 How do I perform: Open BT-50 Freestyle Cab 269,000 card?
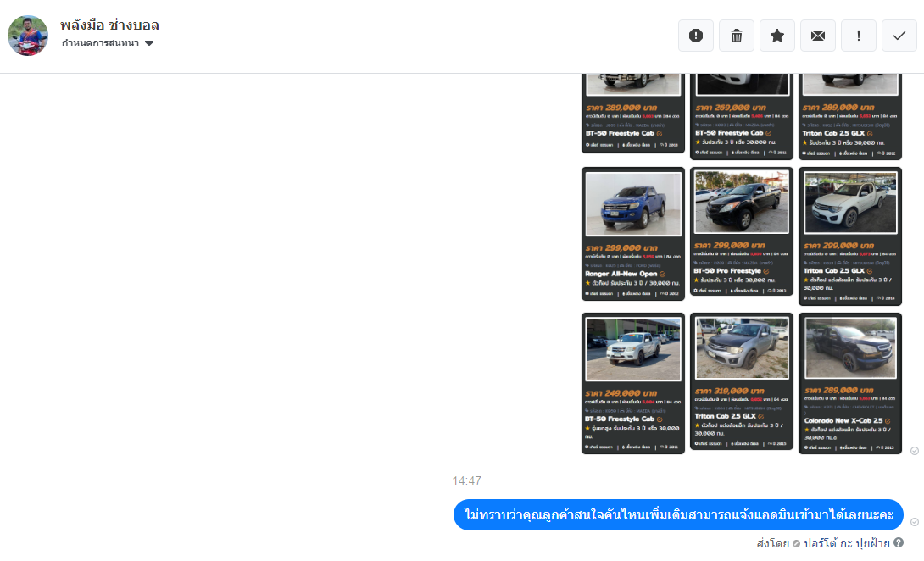coord(742,117)
